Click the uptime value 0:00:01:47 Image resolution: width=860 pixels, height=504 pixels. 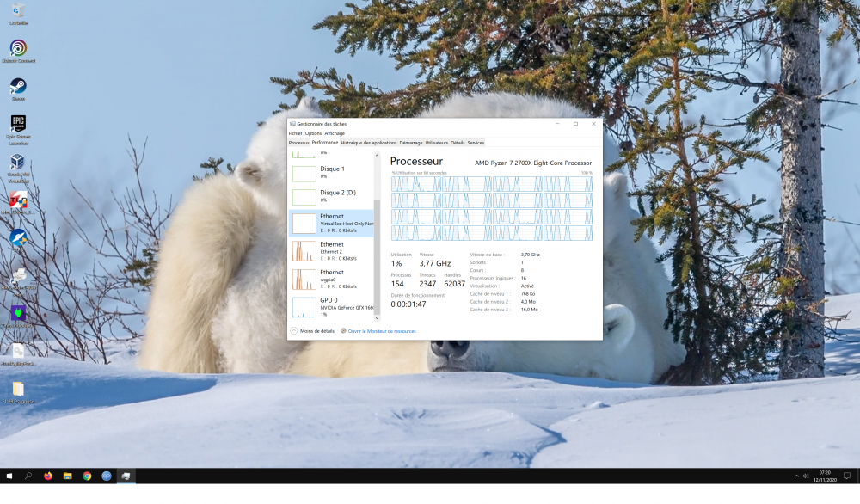(x=408, y=304)
